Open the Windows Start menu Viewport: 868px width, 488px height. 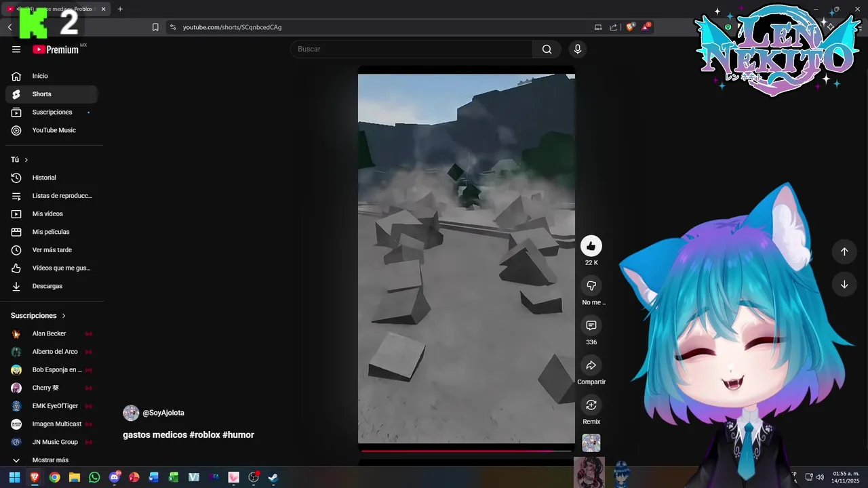point(14,477)
